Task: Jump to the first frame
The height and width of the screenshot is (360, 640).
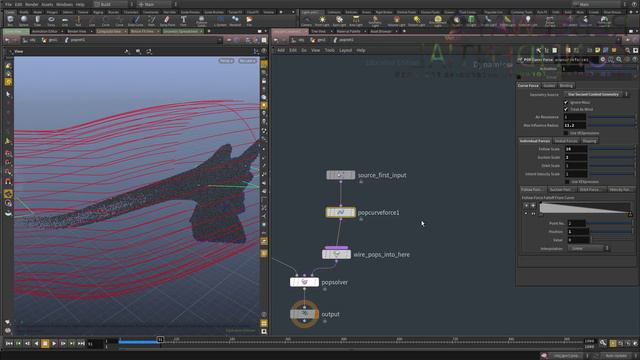Action: click(9, 344)
